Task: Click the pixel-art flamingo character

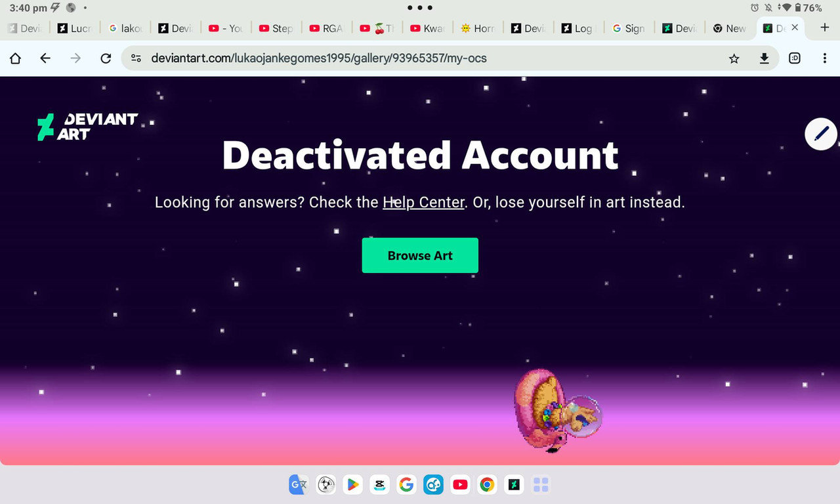Action: (x=558, y=411)
